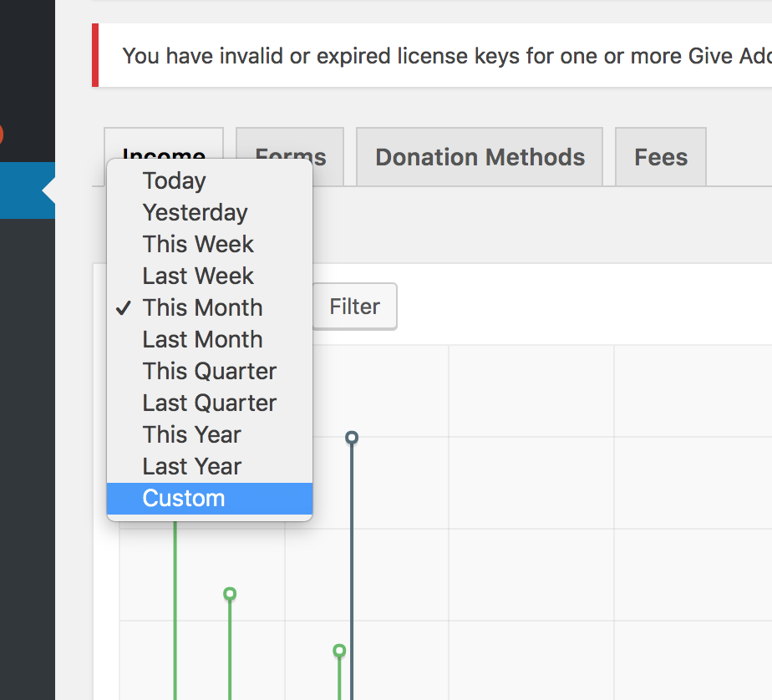Open the Donation Methods tab

(479, 156)
